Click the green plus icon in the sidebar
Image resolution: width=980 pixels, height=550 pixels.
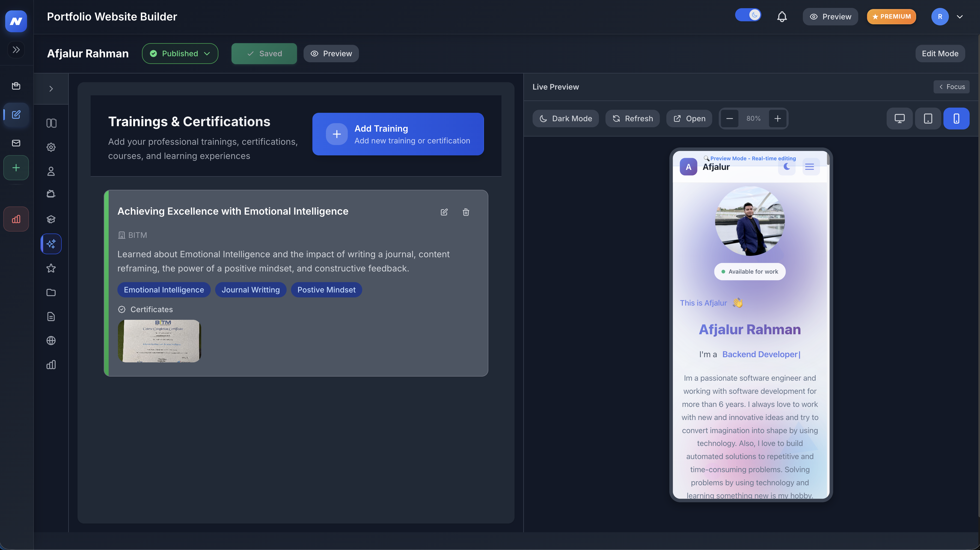[16, 167]
